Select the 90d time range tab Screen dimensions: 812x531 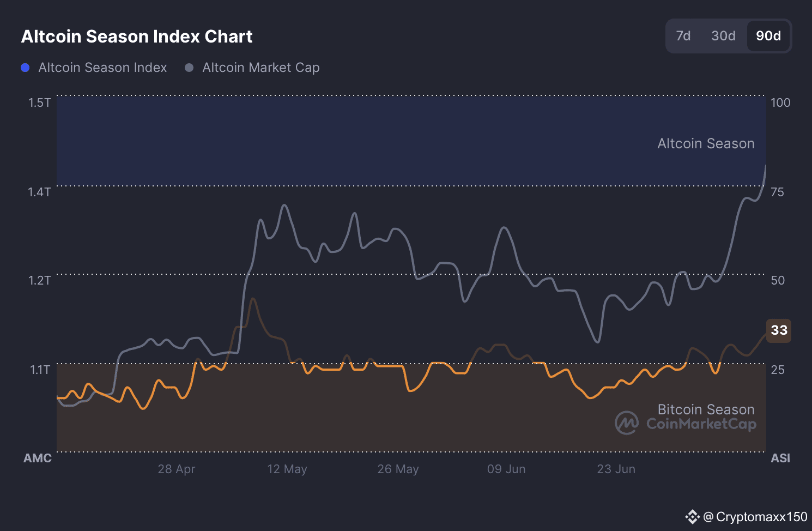(x=768, y=36)
